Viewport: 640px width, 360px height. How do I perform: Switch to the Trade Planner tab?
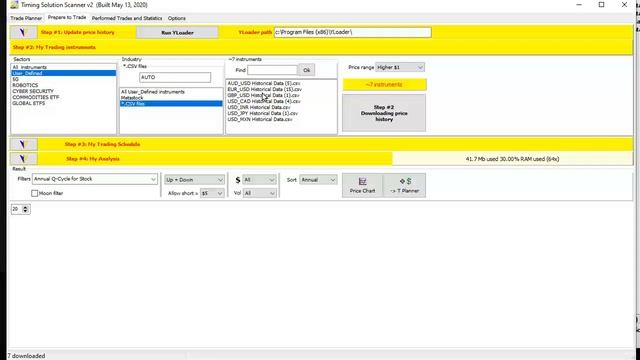26,18
